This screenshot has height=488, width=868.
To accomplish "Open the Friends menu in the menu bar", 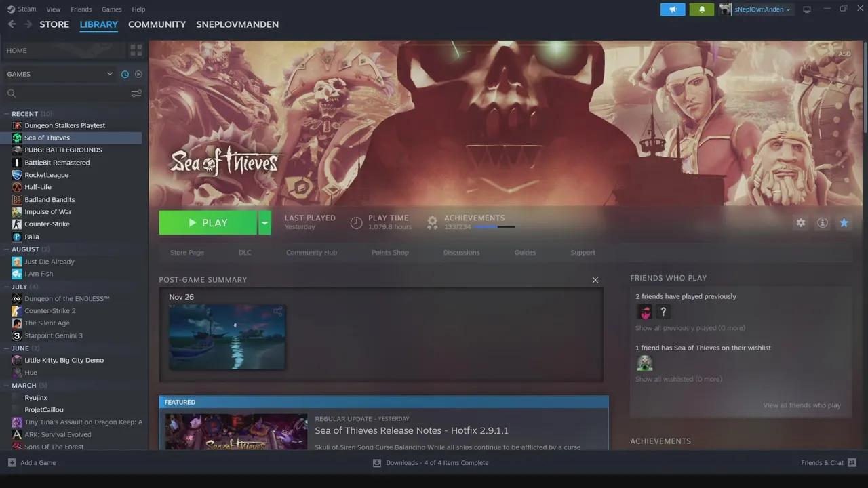I will [x=81, y=9].
